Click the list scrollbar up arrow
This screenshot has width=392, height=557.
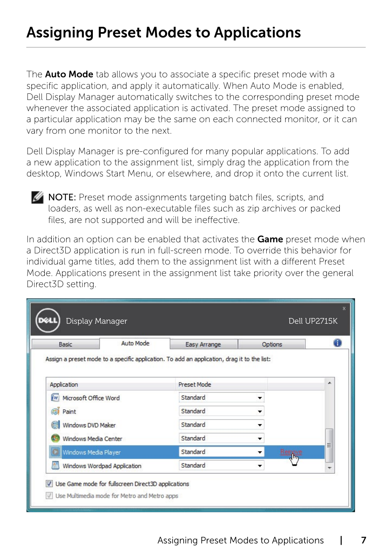click(x=330, y=383)
